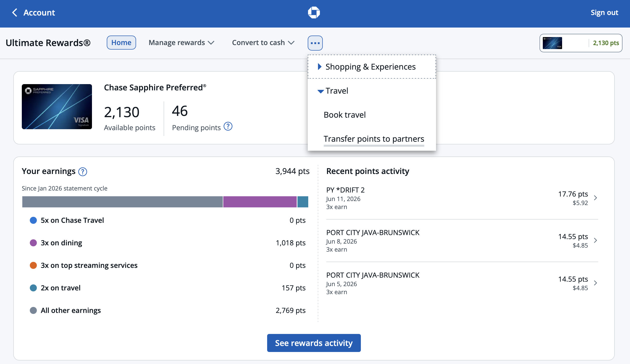The image size is (630, 364).
Task: Expand Convert to cash dropdown
Action: click(263, 43)
